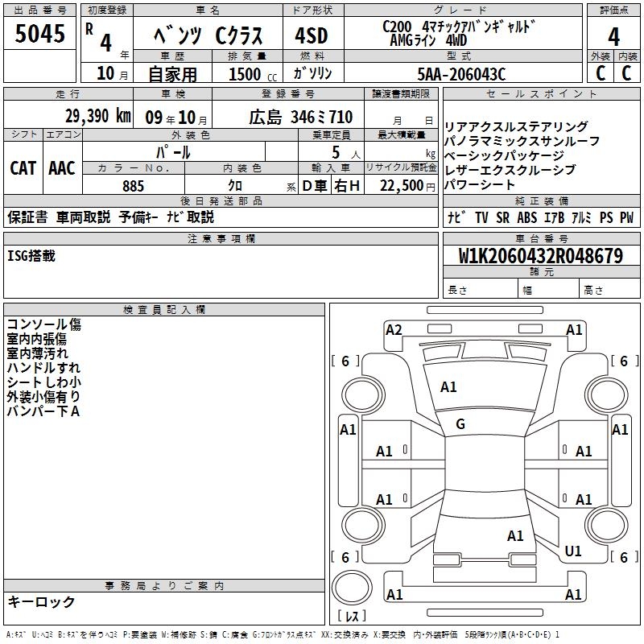Click the lot number 5045
Viewport: 644px width, 644px height.
click(x=40, y=35)
